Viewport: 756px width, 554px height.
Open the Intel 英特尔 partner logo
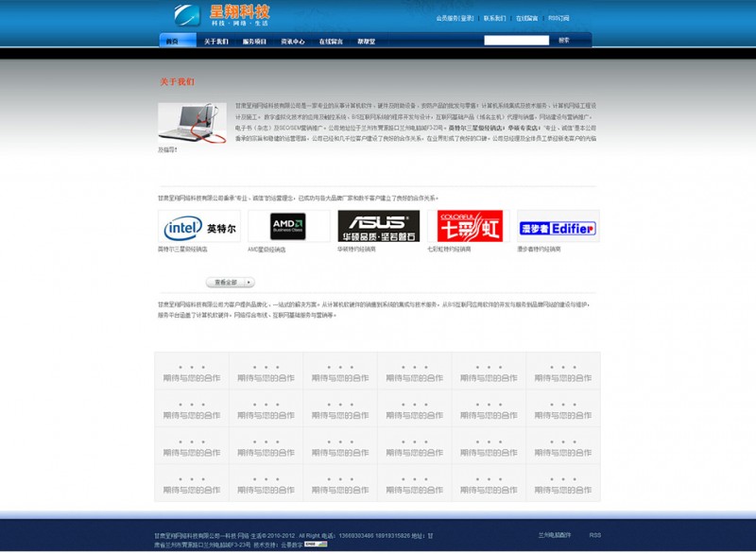point(198,227)
